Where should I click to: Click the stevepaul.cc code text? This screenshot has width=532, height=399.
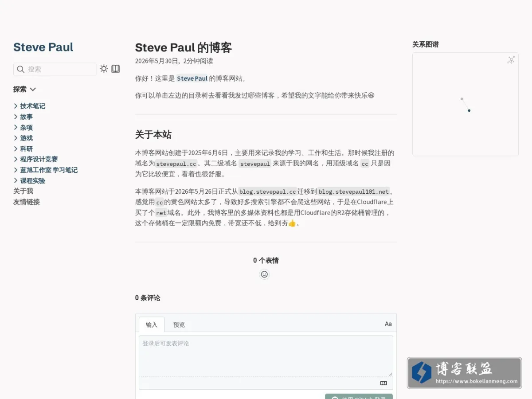[x=176, y=164]
